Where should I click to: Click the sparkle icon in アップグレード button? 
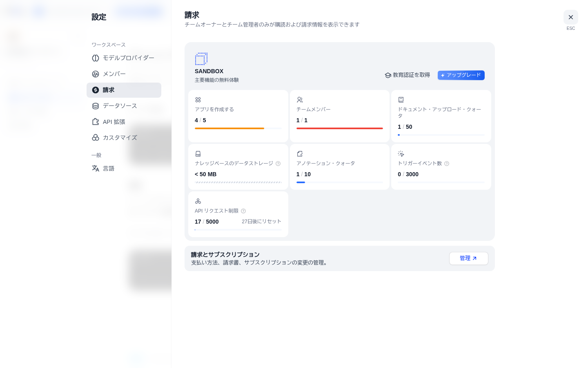point(443,75)
